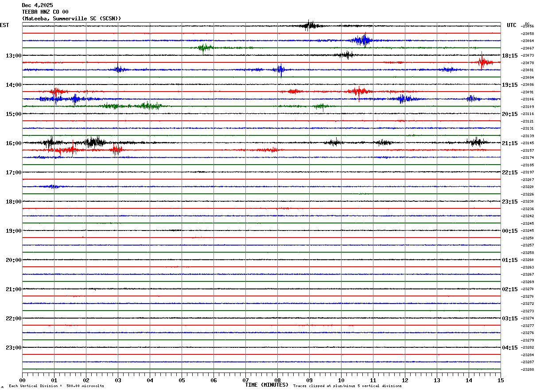Viewport: 536px width, 392px height.
Task: Click station code TEEBA HNZ CO 00
Action: tap(45, 12)
